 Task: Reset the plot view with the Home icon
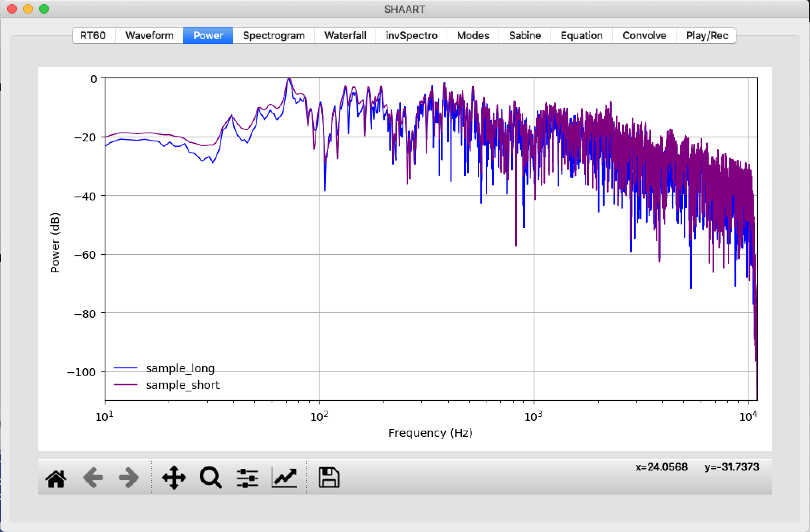[x=56, y=478]
